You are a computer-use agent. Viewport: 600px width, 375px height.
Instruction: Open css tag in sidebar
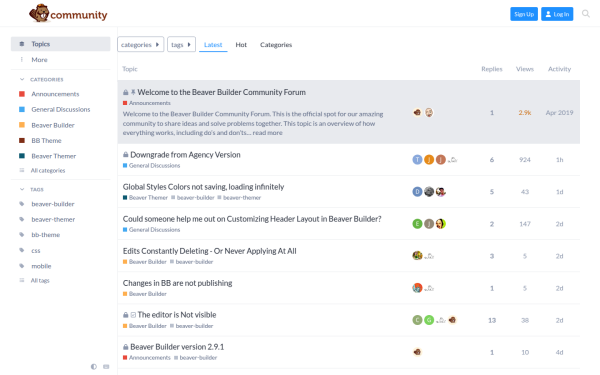[x=36, y=251]
